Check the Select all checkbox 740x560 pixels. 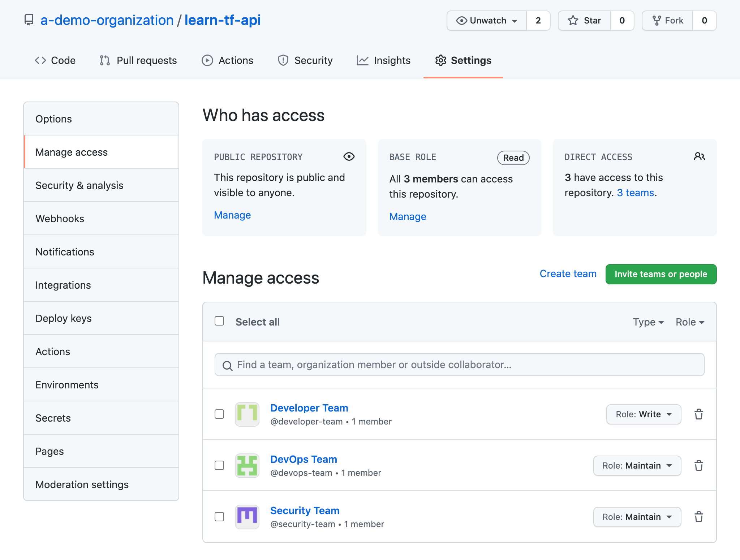click(x=219, y=321)
